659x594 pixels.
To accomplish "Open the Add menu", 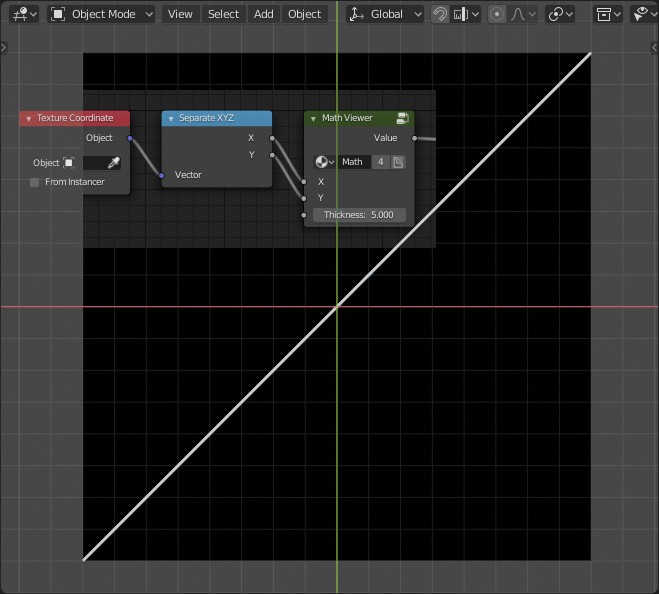I will (263, 14).
